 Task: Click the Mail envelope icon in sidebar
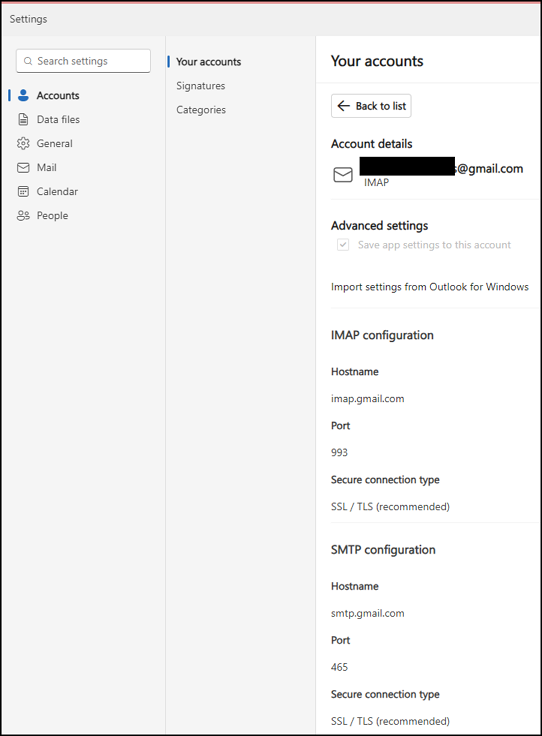point(23,168)
